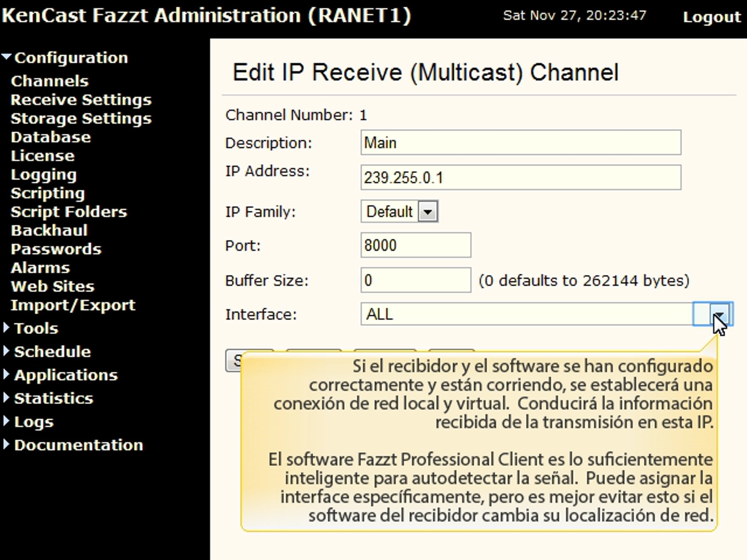Image resolution: width=747 pixels, height=560 pixels.
Task: Open the Web Sites page
Action: click(x=52, y=286)
